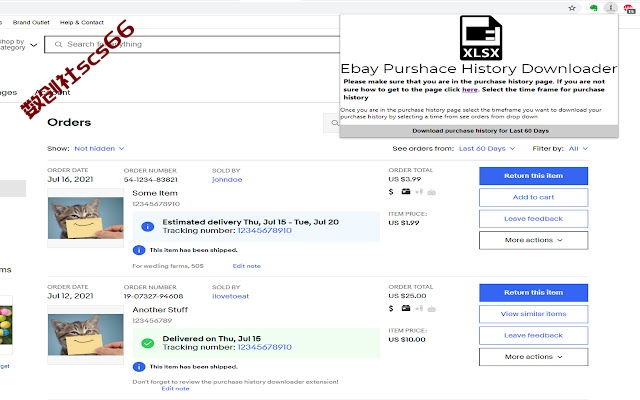Expand More actions for Some Item order
The image size is (640, 400).
(x=533, y=240)
